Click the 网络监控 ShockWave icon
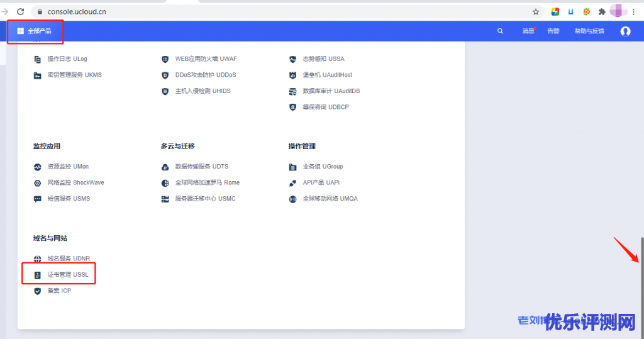 (37, 183)
